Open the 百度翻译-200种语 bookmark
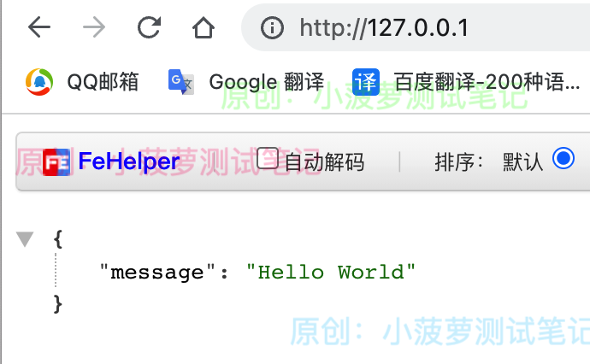Viewport: 590px width, 364px height. 487,81
